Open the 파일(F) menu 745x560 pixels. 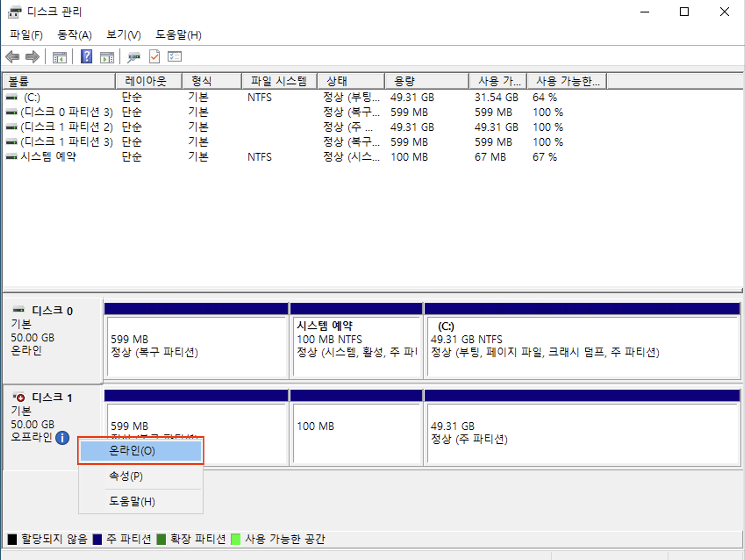[x=26, y=35]
